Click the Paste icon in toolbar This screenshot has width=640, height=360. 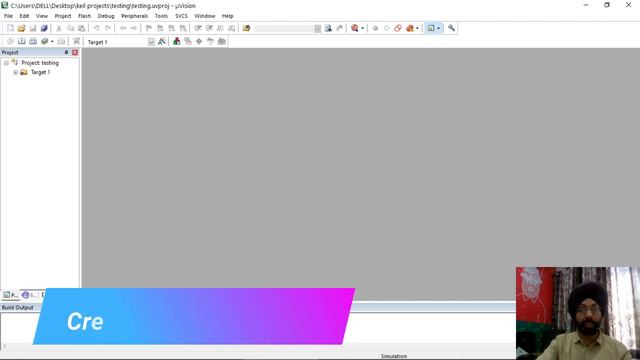point(82,28)
